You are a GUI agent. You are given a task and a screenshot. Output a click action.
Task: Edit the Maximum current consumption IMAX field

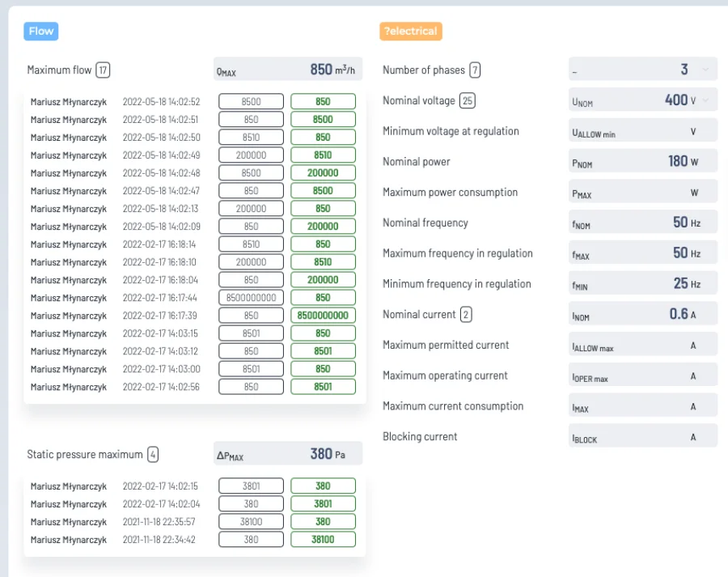[x=643, y=405]
